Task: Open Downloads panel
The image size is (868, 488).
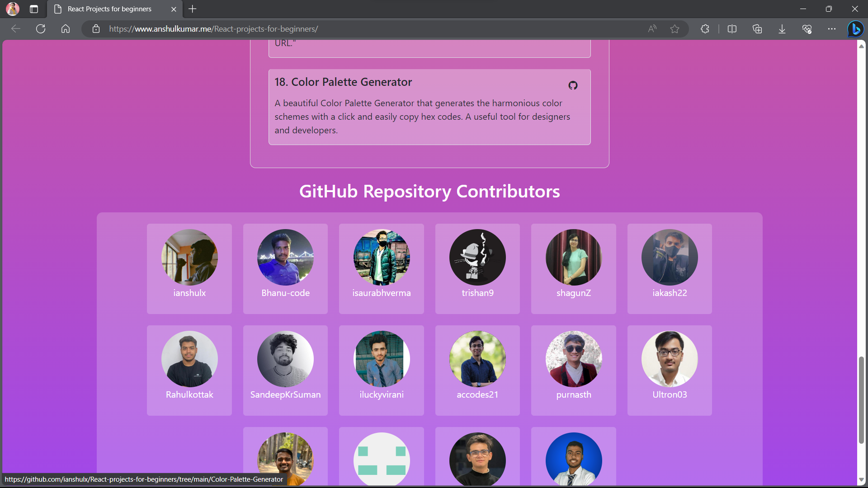Action: (782, 29)
